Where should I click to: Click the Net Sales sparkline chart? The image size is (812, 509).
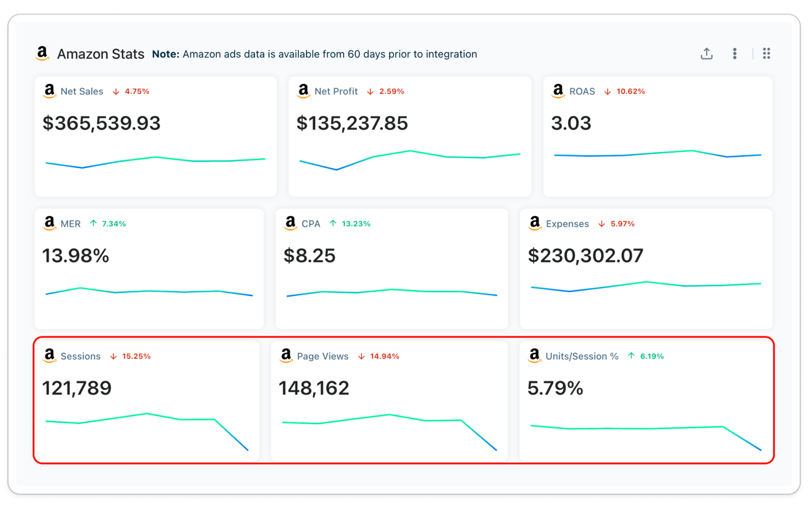pyautogui.click(x=155, y=162)
